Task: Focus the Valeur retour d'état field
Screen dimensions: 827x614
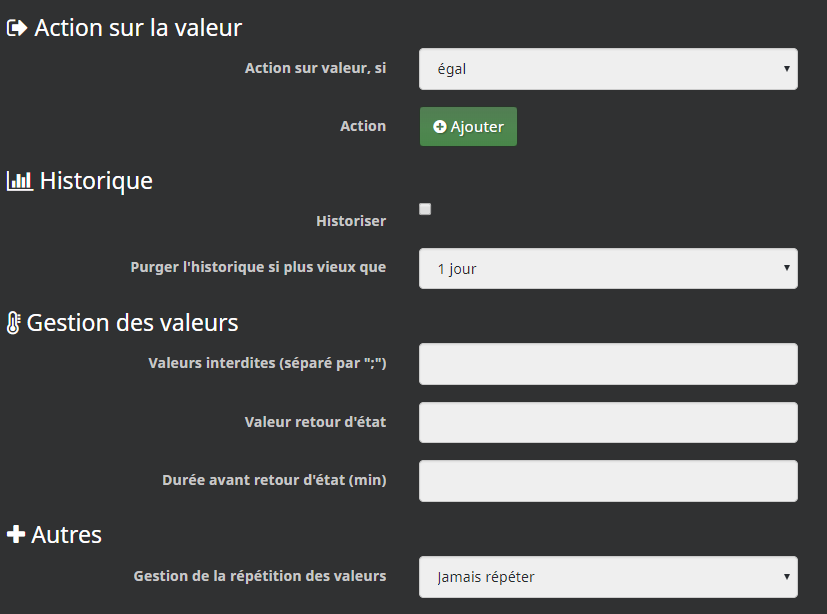Action: [608, 423]
